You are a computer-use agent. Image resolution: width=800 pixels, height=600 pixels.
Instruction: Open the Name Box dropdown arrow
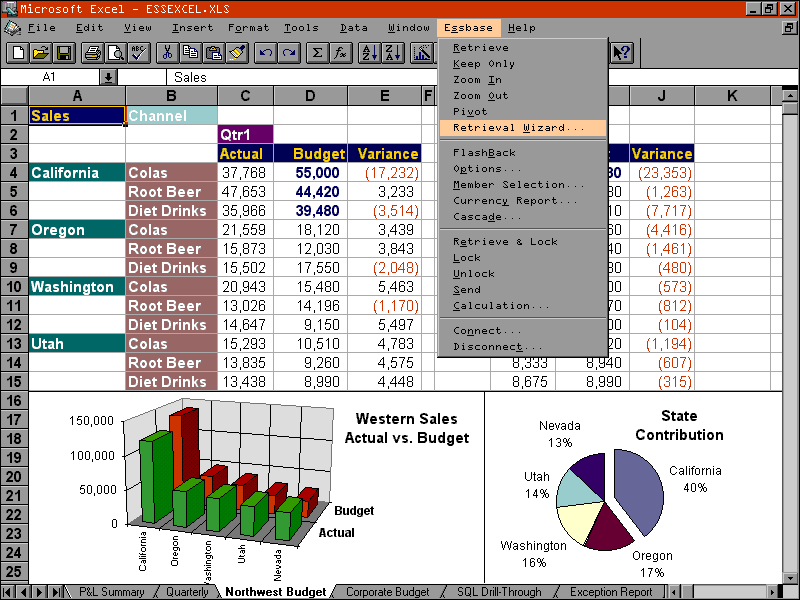108,78
